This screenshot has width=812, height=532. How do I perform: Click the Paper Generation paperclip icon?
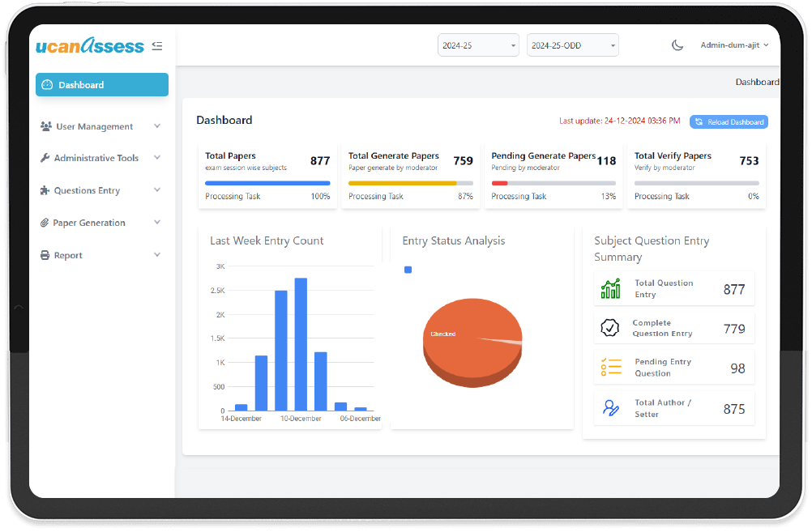pyautogui.click(x=45, y=223)
